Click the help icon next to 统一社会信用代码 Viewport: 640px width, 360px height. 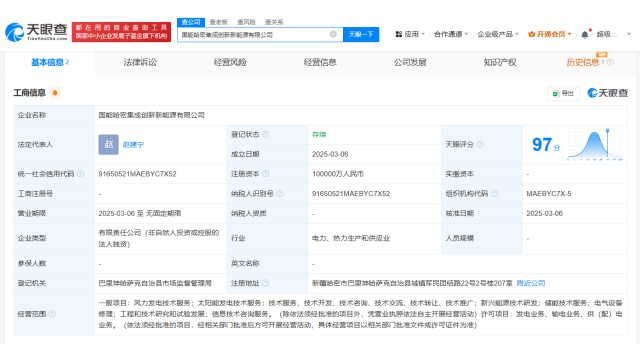[80, 174]
